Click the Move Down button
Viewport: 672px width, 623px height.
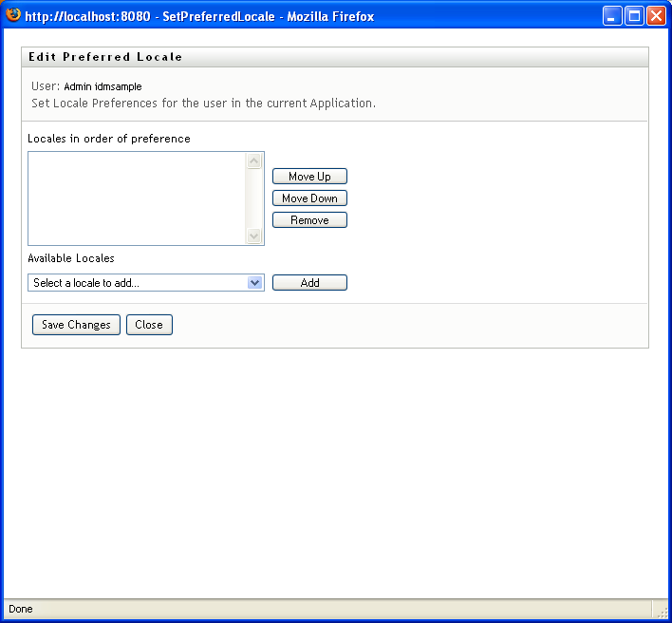(x=309, y=198)
